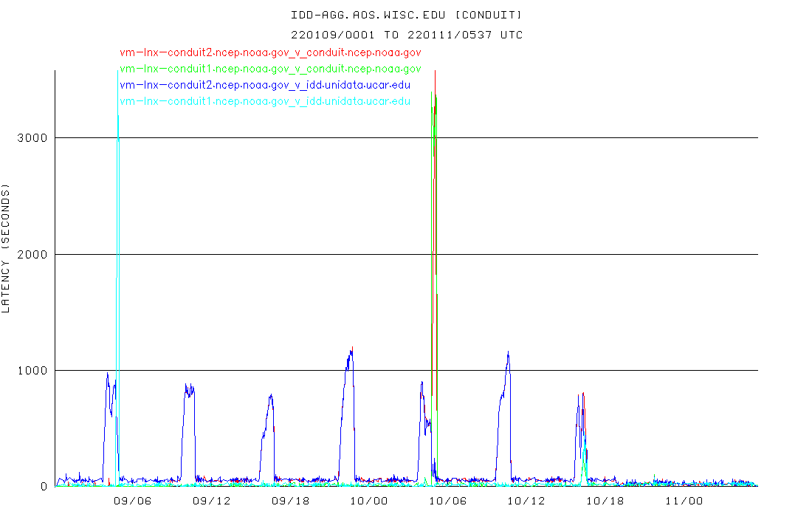Viewport: 812px width, 517px height.
Task: Click the 10/00 time label on the x-axis
Action: point(368,501)
